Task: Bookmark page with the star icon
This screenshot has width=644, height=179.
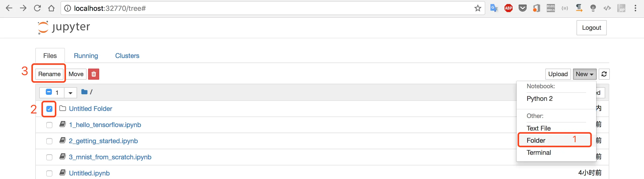Action: click(x=478, y=8)
